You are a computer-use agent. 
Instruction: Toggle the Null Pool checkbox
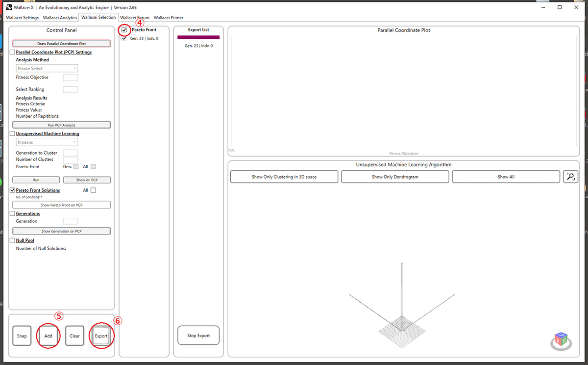[x=13, y=240]
